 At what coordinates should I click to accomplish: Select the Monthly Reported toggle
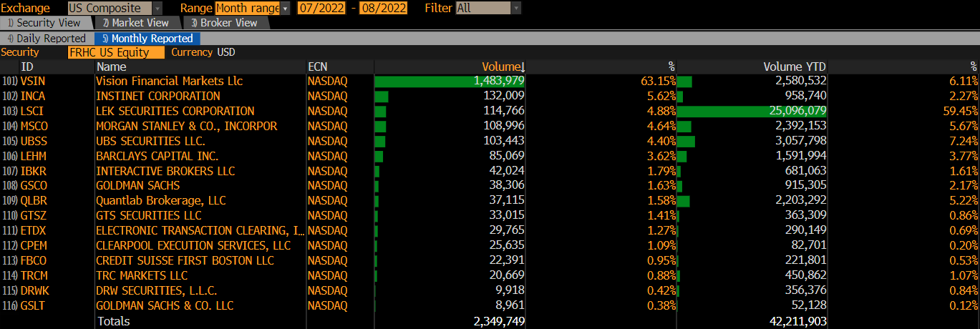(x=147, y=39)
